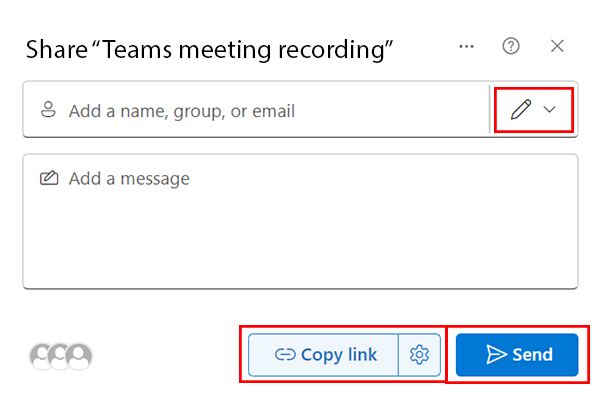The height and width of the screenshot is (399, 600).
Task: View people with access avatars
Action: (61, 356)
